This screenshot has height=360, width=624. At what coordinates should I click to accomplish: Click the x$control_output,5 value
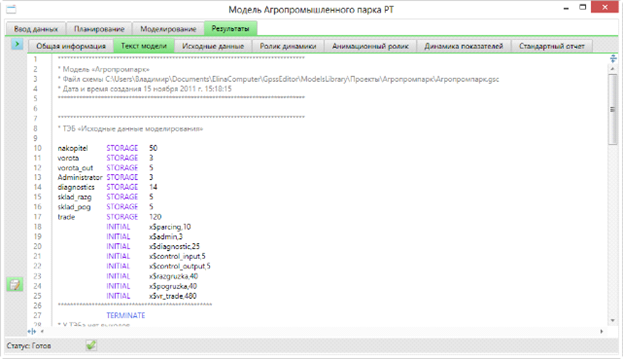[x=180, y=267]
